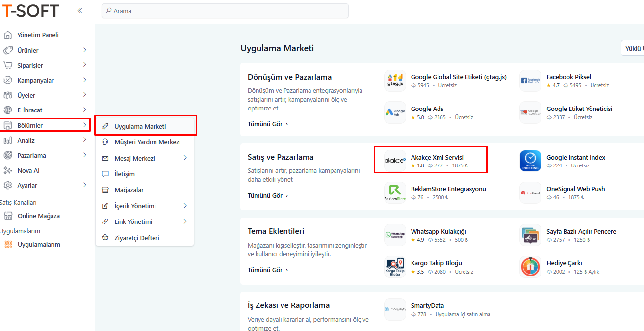Click Tümünü Gör under Dönüşüm ve Pazarlama
Viewport: 644px width, 331px height.
pyautogui.click(x=268, y=124)
